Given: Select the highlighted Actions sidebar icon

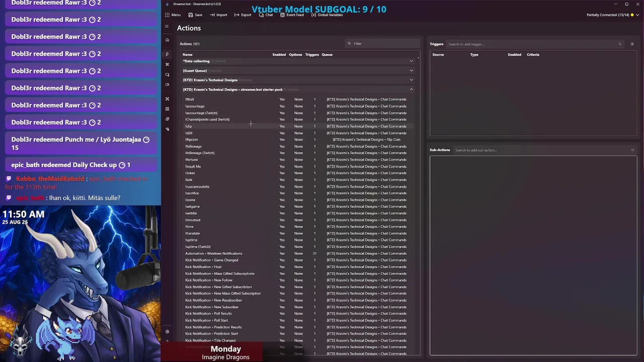Looking at the screenshot, I should (167, 54).
